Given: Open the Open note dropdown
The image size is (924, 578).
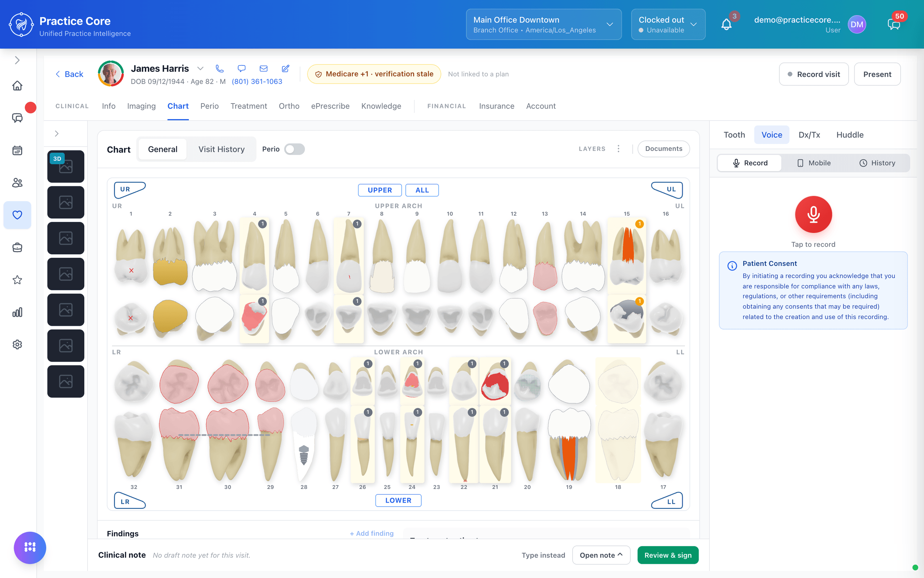Looking at the screenshot, I should pyautogui.click(x=601, y=555).
